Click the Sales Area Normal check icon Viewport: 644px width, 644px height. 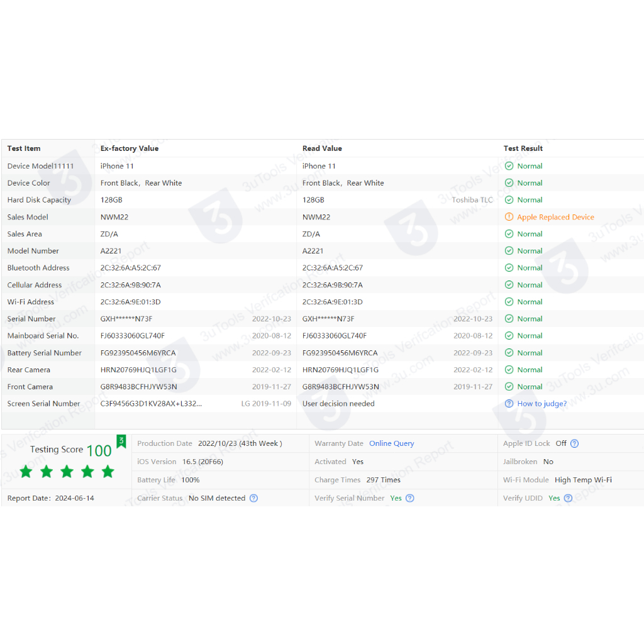[509, 234]
